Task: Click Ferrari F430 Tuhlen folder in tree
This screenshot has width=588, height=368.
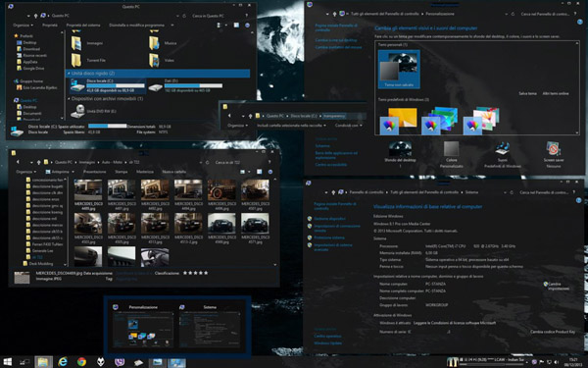Action: (x=45, y=244)
